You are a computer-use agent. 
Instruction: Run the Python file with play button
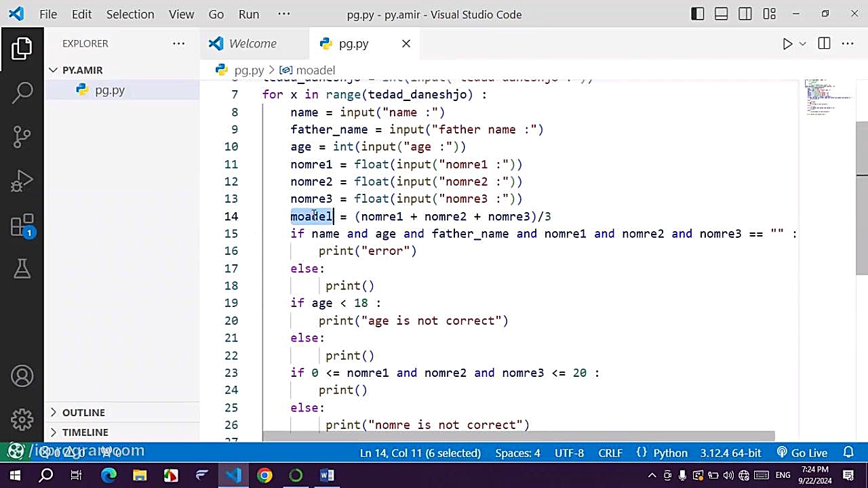click(x=787, y=43)
